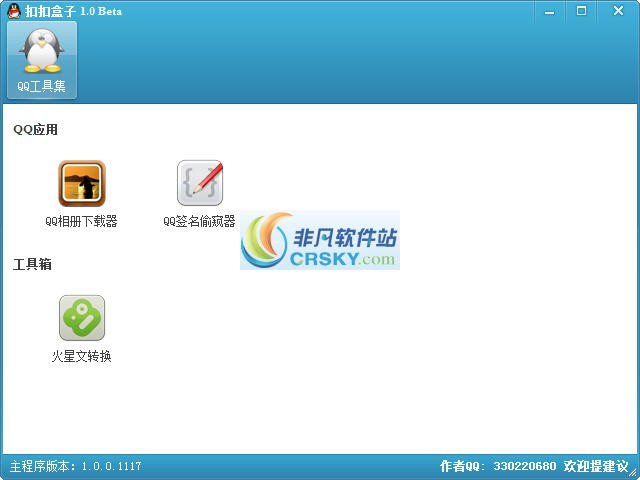The width and height of the screenshot is (640, 480).
Task: Open the 火星文转换 green icon
Action: (82, 318)
